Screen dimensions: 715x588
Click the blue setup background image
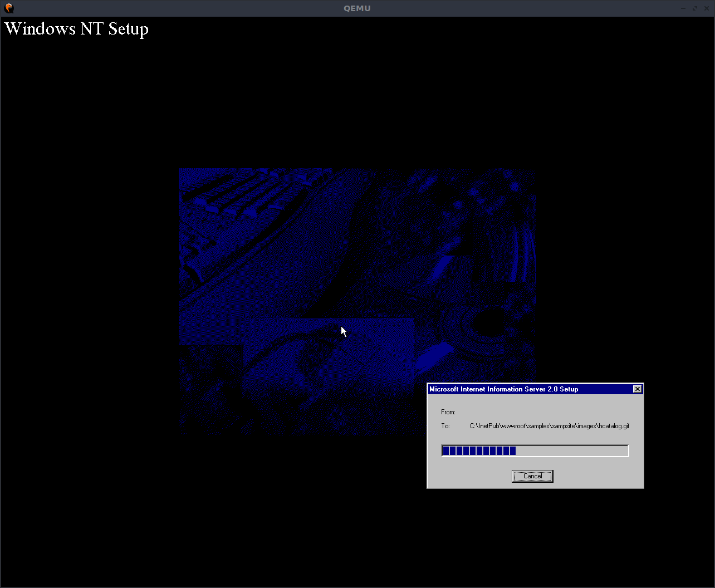coord(356,301)
